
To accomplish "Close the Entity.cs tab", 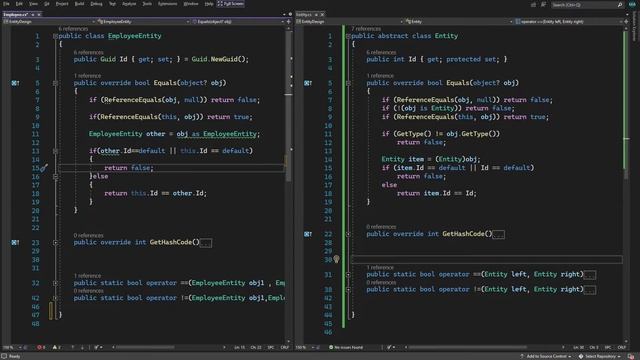I will click(322, 14).
